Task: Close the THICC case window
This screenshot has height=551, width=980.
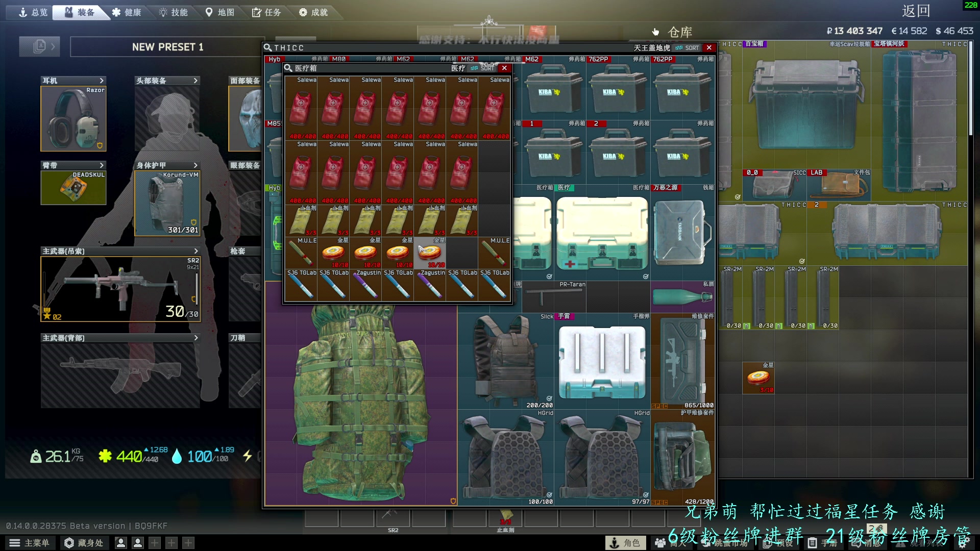Action: [709, 47]
